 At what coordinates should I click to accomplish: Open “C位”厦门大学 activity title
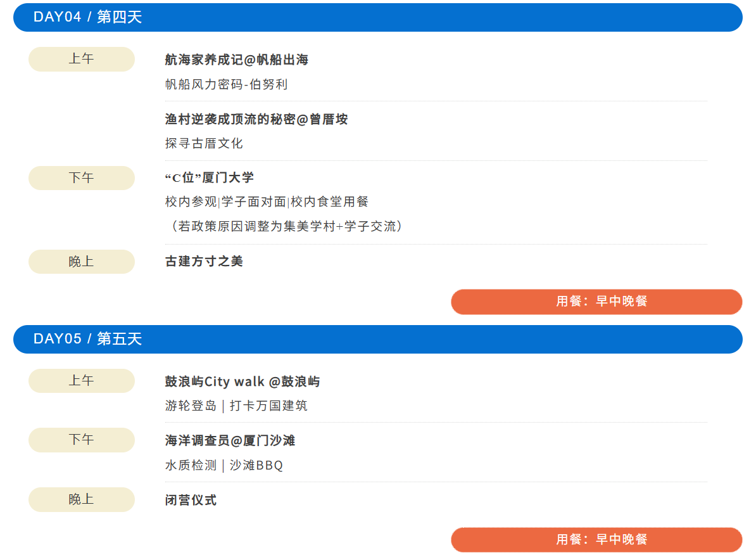pyautogui.click(x=210, y=177)
